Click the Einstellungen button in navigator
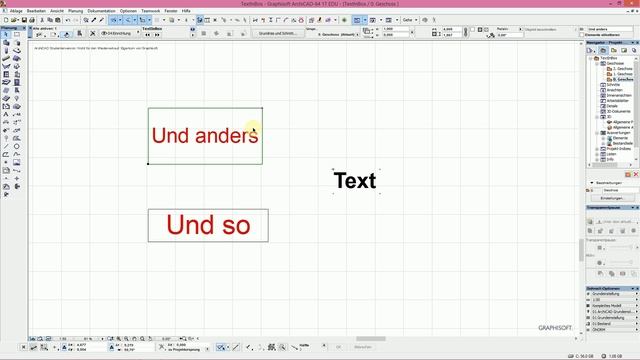Image resolution: width=640 pixels, height=360 pixels. pyautogui.click(x=612, y=198)
